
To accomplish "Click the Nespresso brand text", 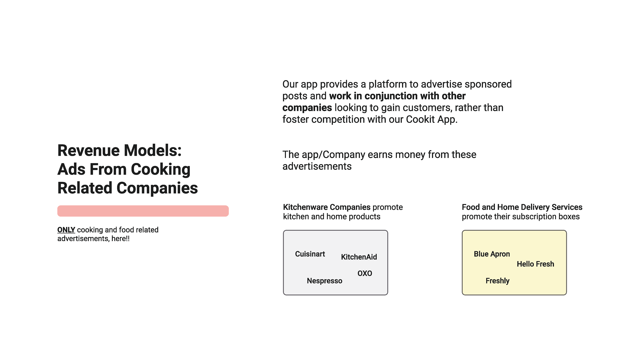I will pyautogui.click(x=325, y=281).
